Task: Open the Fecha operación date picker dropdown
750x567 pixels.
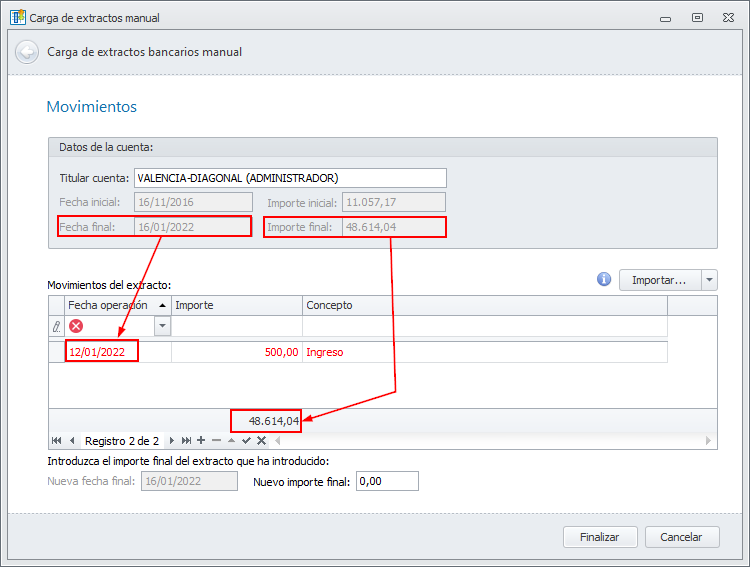Action: click(162, 326)
